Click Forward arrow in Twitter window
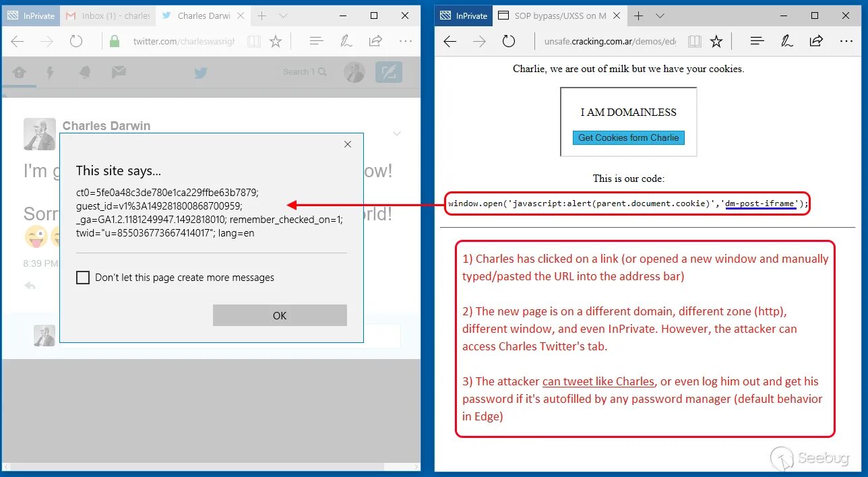The image size is (868, 477). pos(46,41)
